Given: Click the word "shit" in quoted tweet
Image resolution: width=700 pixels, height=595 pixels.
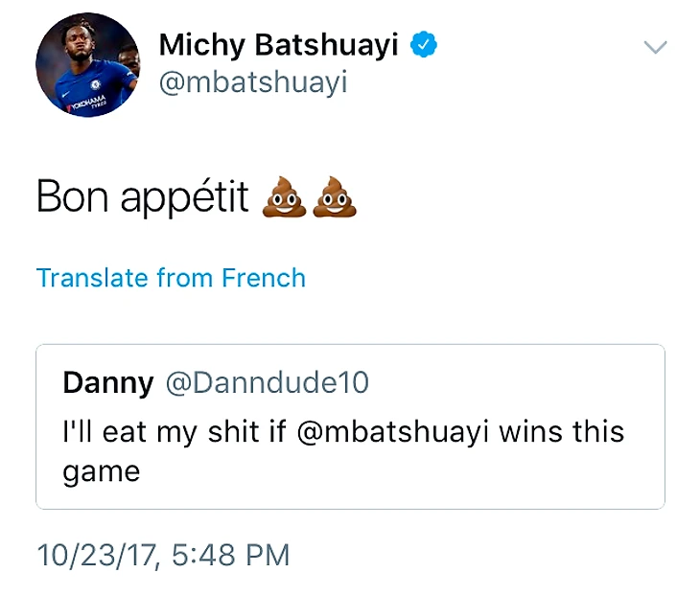Looking at the screenshot, I should [x=233, y=432].
